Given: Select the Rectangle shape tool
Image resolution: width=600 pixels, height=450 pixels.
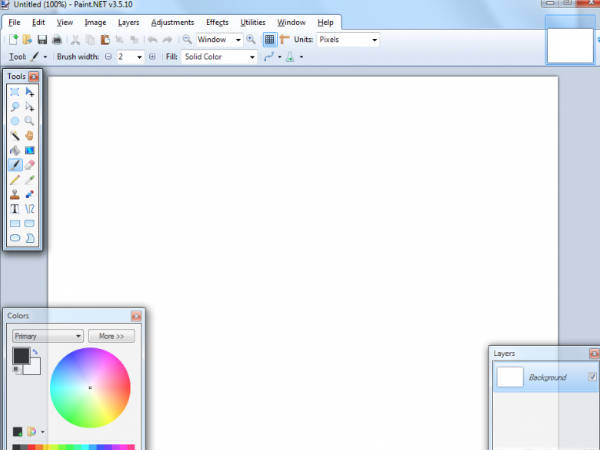Looking at the screenshot, I should pos(15,223).
